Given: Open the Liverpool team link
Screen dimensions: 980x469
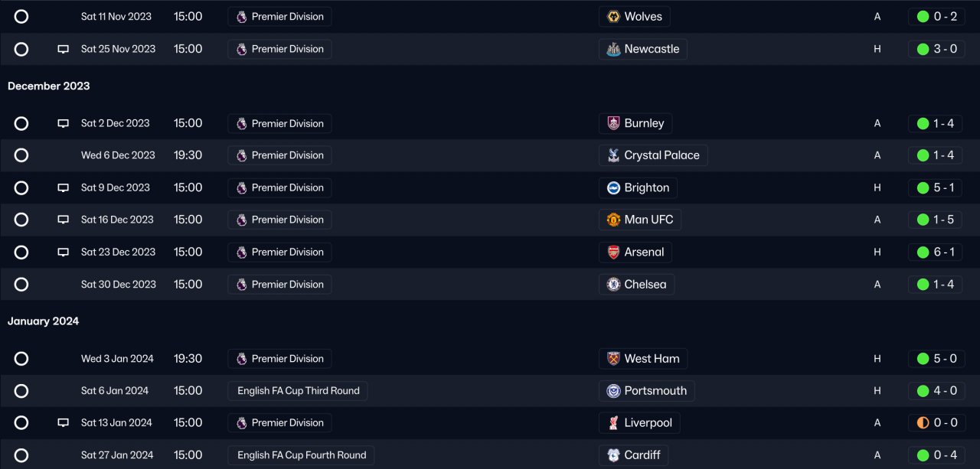Looking at the screenshot, I should pos(648,423).
